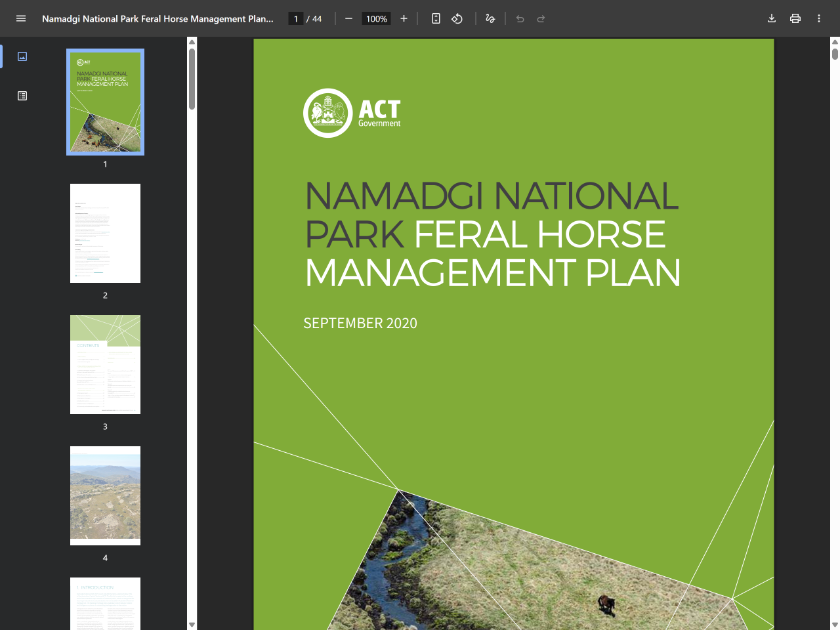The width and height of the screenshot is (840, 630).
Task: Zoom out using the minus icon
Action: [x=348, y=18]
